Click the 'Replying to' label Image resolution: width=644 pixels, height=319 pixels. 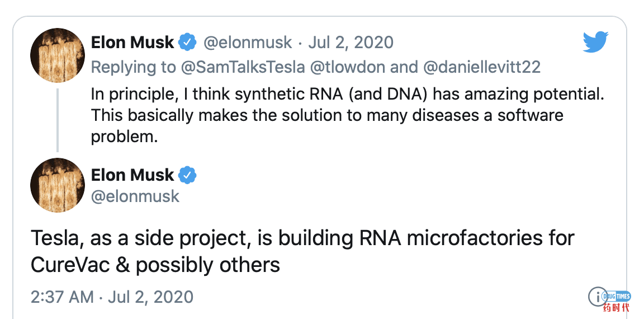[x=133, y=67]
